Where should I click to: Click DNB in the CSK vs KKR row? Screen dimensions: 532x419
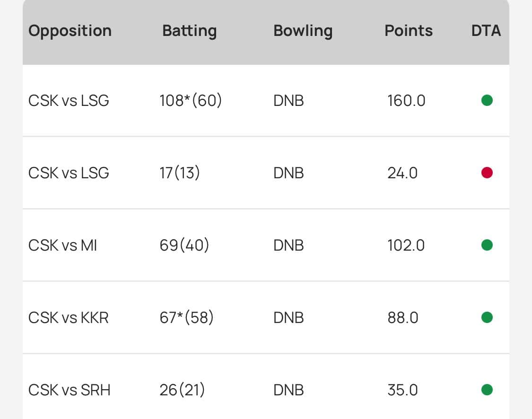pyautogui.click(x=288, y=318)
